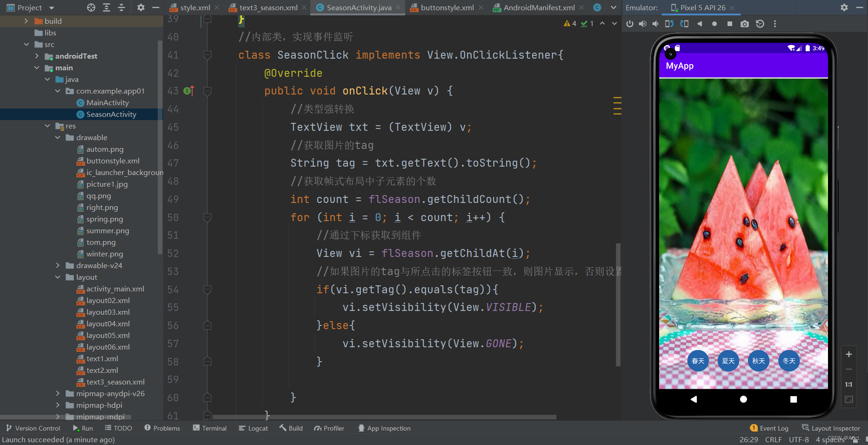
Task: Close the SeasonActivity.java tab
Action: click(398, 7)
